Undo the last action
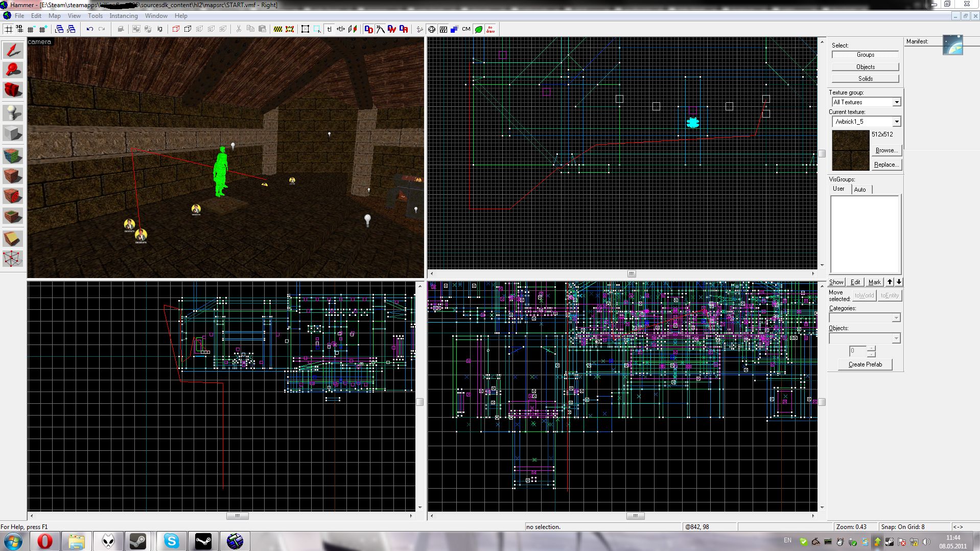The height and width of the screenshot is (551, 980). pyautogui.click(x=90, y=29)
